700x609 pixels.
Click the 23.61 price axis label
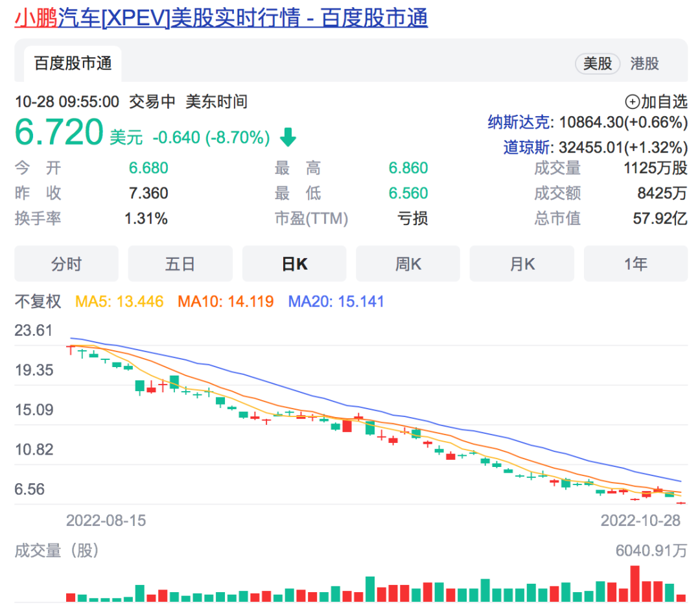pos(34,330)
